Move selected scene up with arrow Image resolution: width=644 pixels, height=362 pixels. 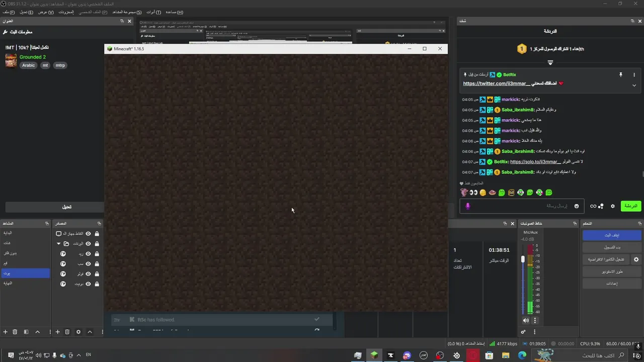tap(37, 332)
